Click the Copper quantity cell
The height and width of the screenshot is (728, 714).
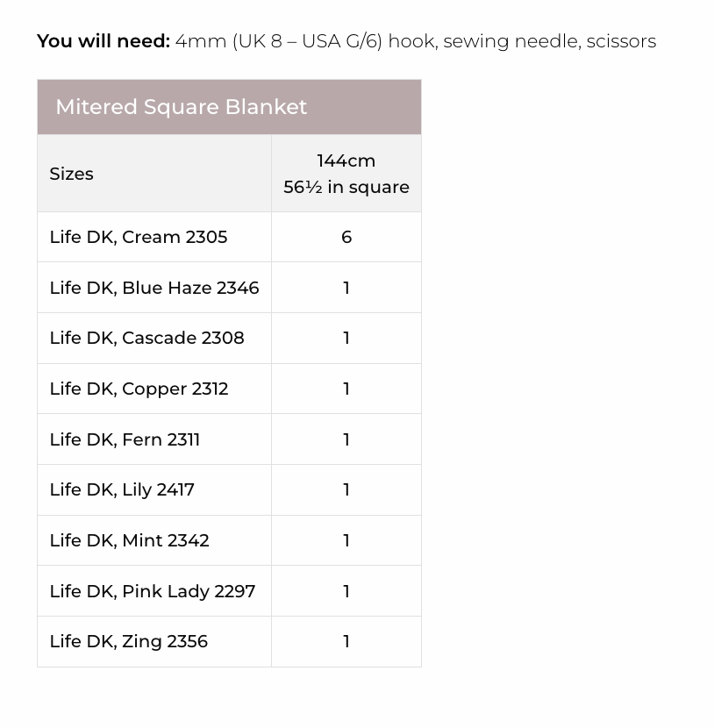click(x=346, y=389)
